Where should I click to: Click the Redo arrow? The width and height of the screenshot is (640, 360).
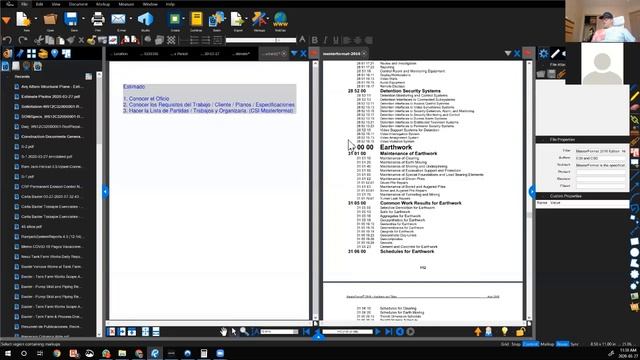pos(23,40)
